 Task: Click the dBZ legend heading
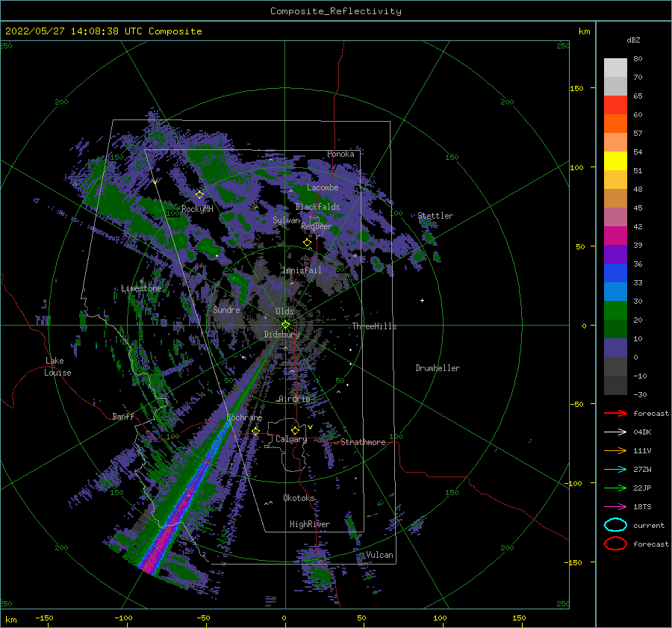pos(633,40)
